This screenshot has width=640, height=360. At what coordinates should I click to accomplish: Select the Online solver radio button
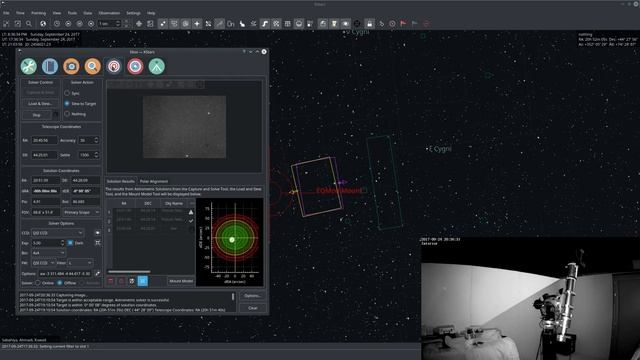click(38, 282)
